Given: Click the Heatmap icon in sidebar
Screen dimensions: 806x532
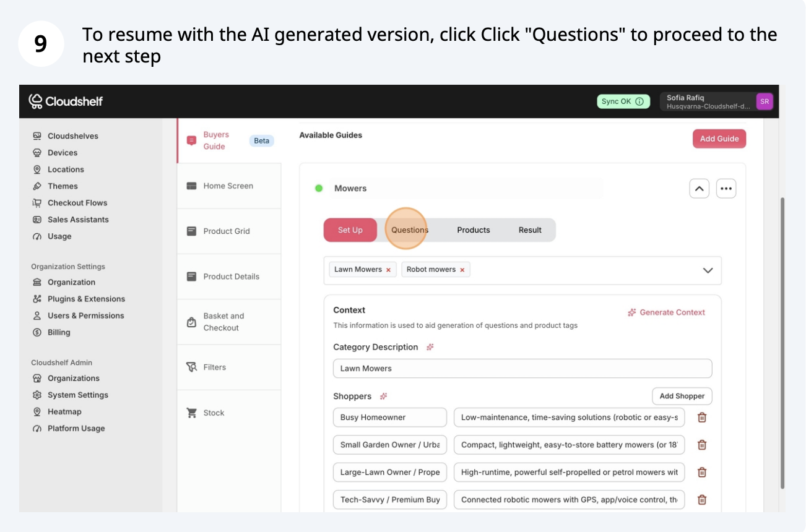Looking at the screenshot, I should point(37,412).
